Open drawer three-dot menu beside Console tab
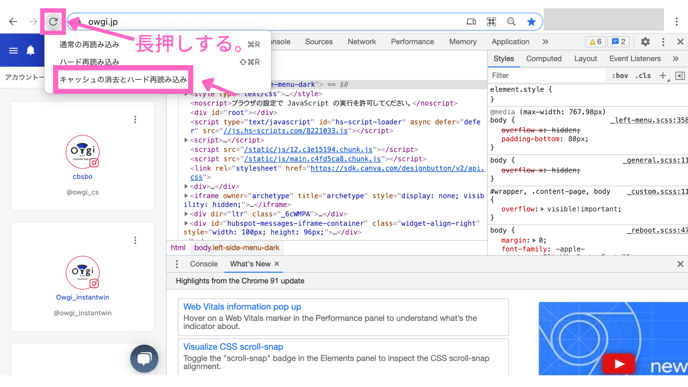Screen dimensions: 688x387 click(177, 264)
